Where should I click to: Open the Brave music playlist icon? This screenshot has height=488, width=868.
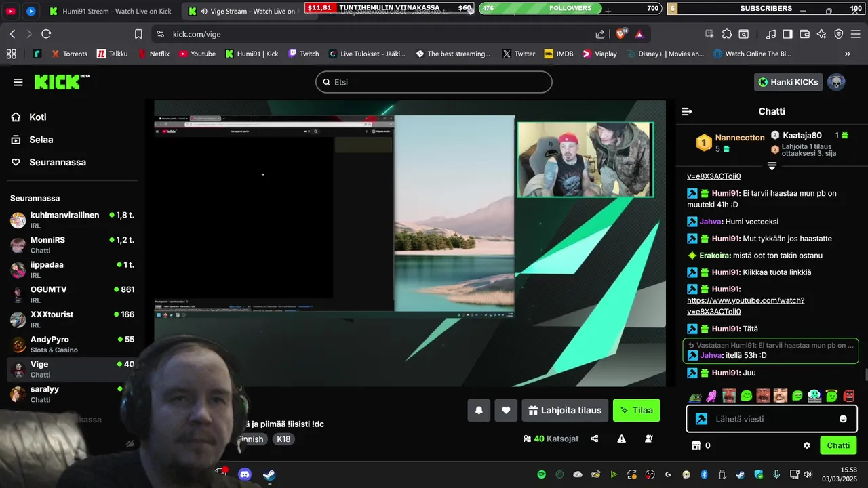tap(771, 34)
